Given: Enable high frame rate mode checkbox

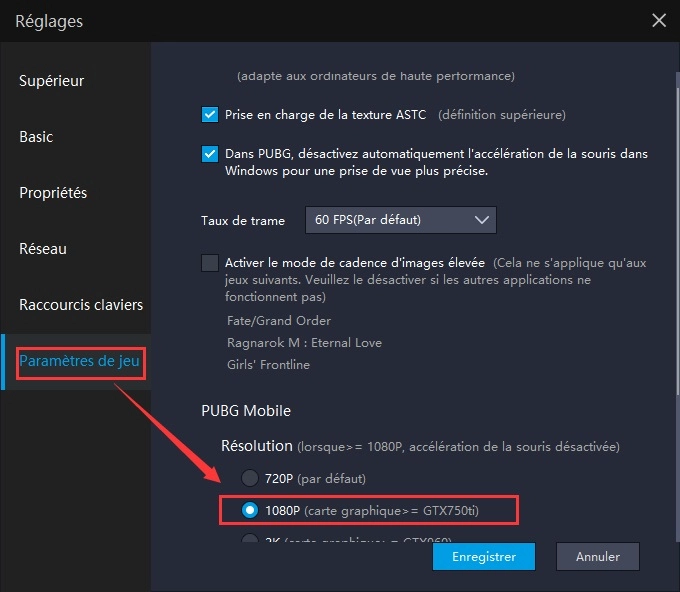Looking at the screenshot, I should pos(210,263).
